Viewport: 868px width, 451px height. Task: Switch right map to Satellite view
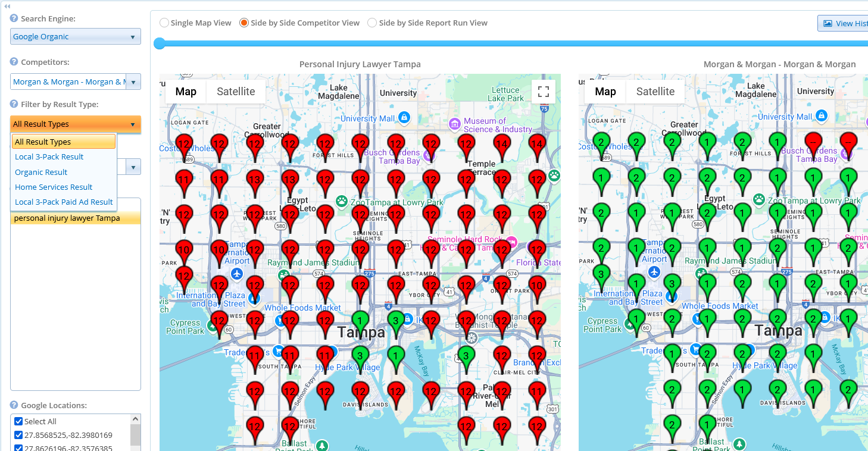[655, 92]
